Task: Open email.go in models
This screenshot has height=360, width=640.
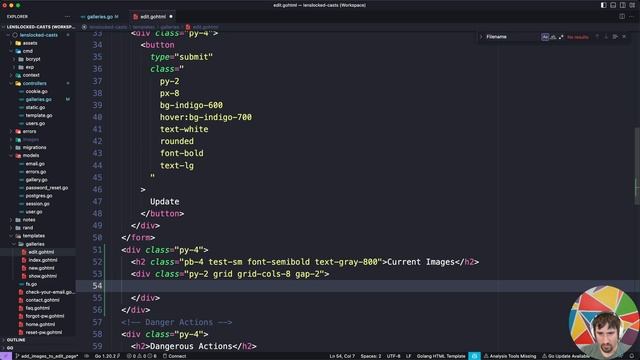Action: tap(35, 164)
